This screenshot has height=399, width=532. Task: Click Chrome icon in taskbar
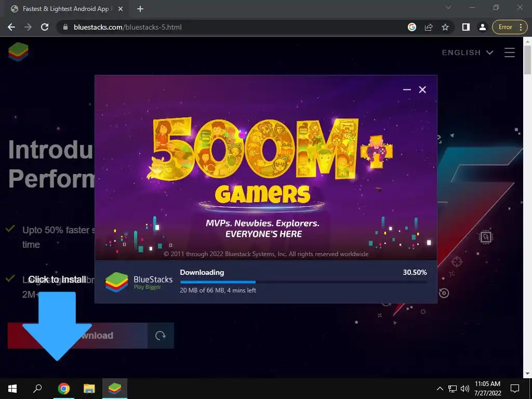pos(64,389)
